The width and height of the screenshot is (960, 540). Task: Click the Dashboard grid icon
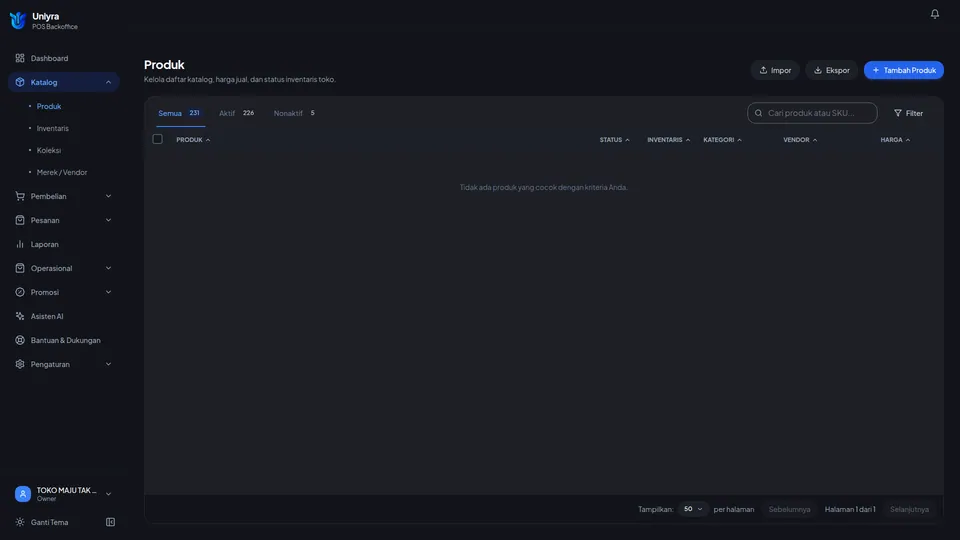tap(20, 58)
